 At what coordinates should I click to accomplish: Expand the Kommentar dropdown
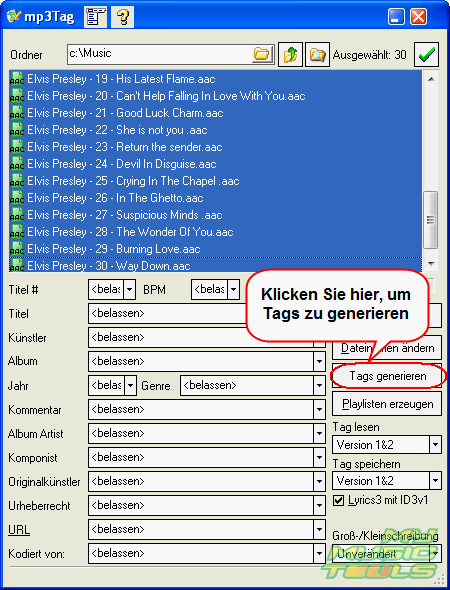click(319, 409)
